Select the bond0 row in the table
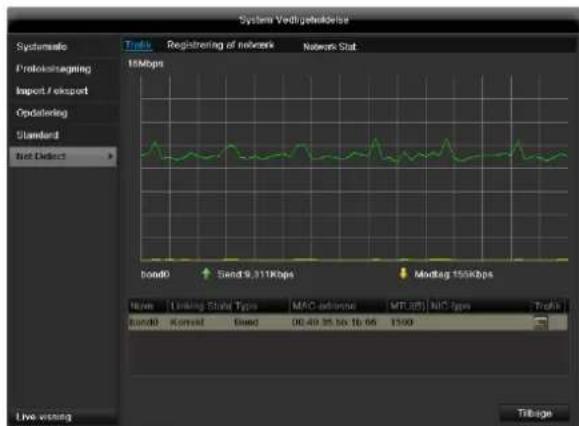This screenshot has height=426, width=579. click(347, 323)
